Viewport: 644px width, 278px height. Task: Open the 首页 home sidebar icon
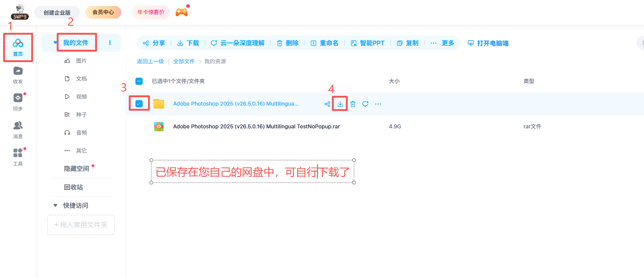(x=18, y=47)
